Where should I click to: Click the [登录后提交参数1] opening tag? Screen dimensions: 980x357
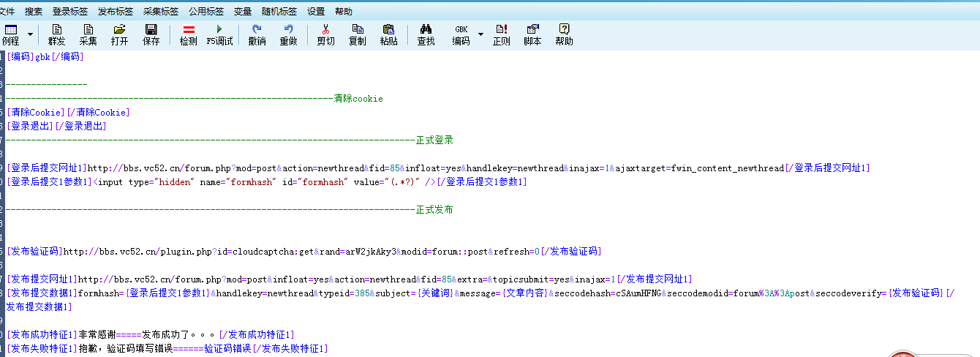[x=50, y=182]
